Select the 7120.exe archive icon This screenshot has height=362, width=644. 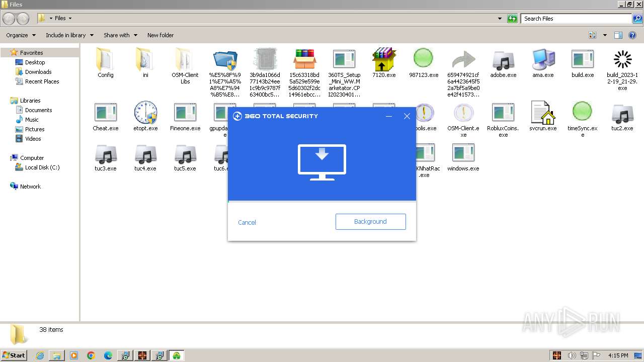pyautogui.click(x=384, y=63)
